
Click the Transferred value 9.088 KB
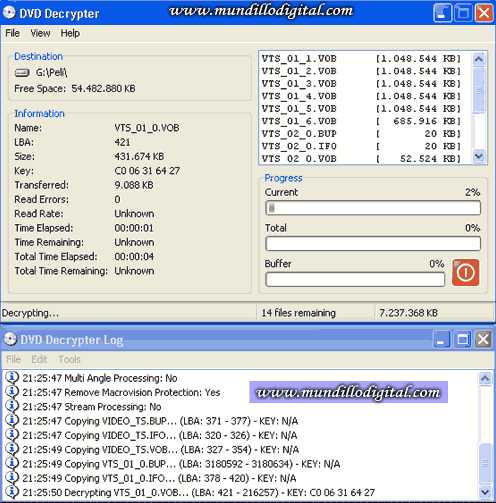(x=134, y=185)
